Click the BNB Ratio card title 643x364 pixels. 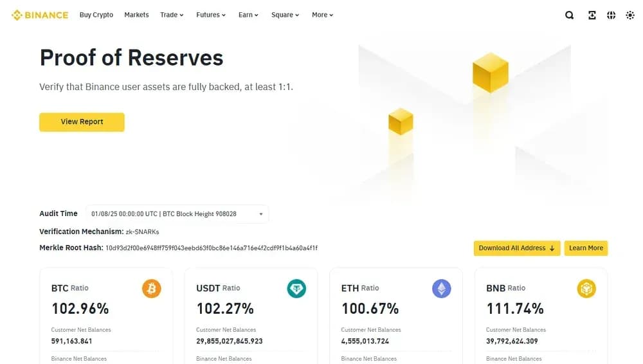pos(505,288)
